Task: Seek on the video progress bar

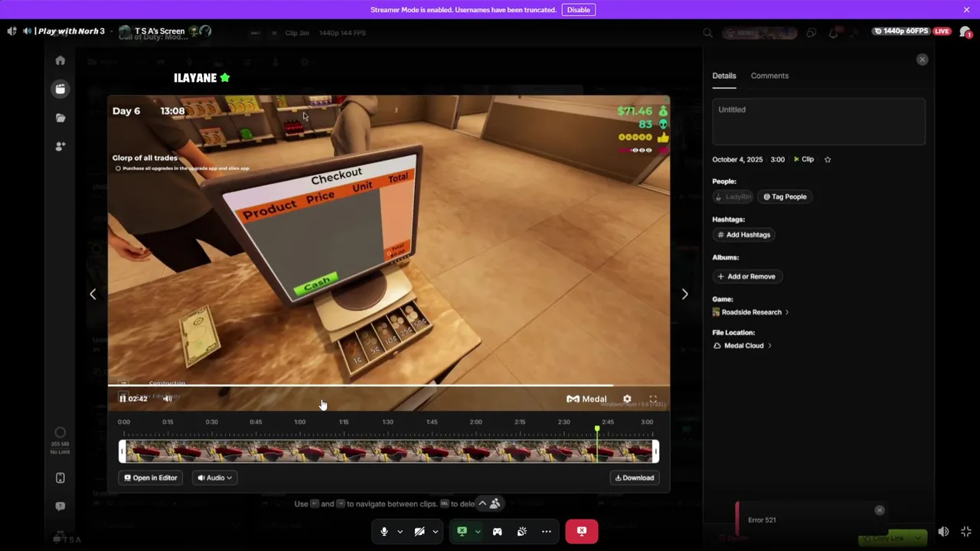Action: tap(389, 386)
